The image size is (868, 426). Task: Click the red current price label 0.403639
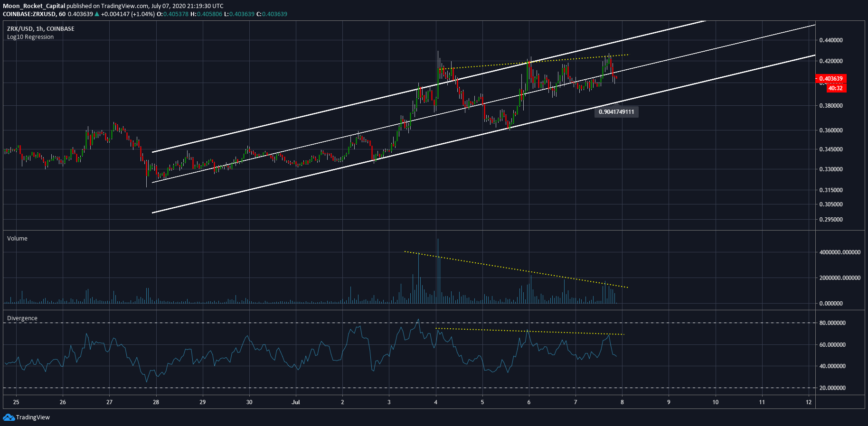pyautogui.click(x=831, y=79)
